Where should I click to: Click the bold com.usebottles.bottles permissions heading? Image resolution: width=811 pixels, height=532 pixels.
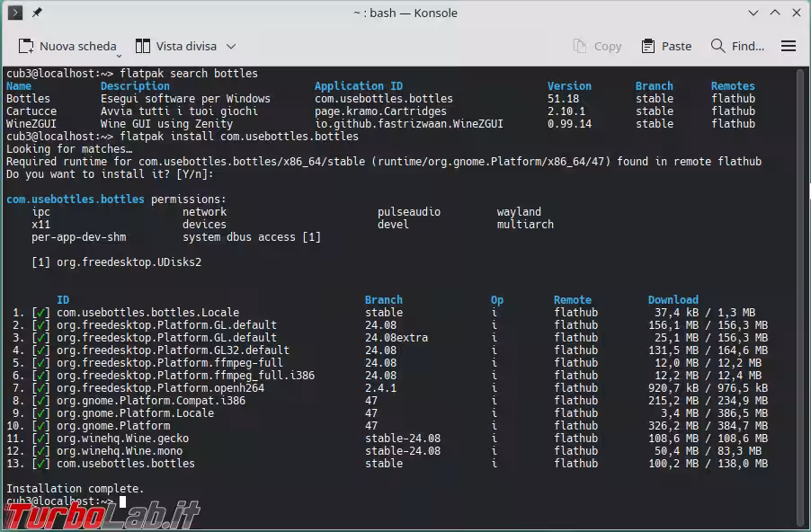click(x=76, y=199)
